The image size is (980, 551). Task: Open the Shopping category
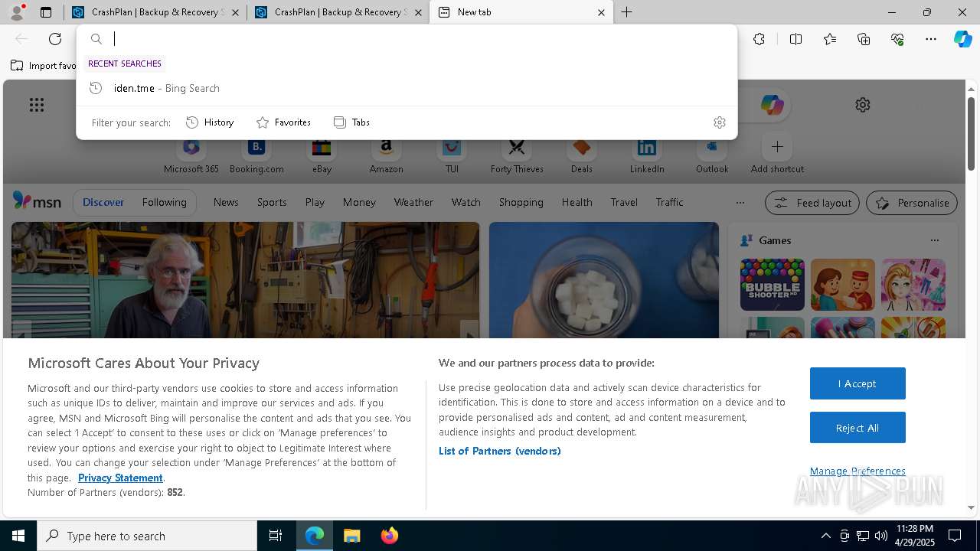(x=521, y=202)
